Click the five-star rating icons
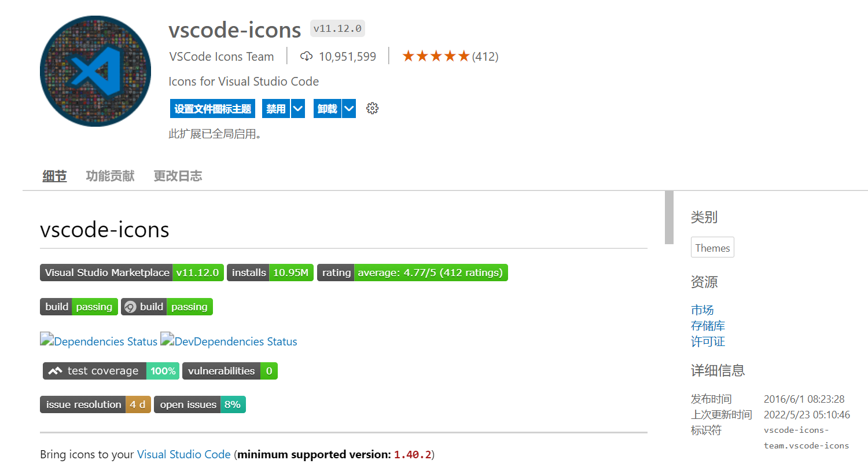This screenshot has width=868, height=471. pyautogui.click(x=436, y=56)
